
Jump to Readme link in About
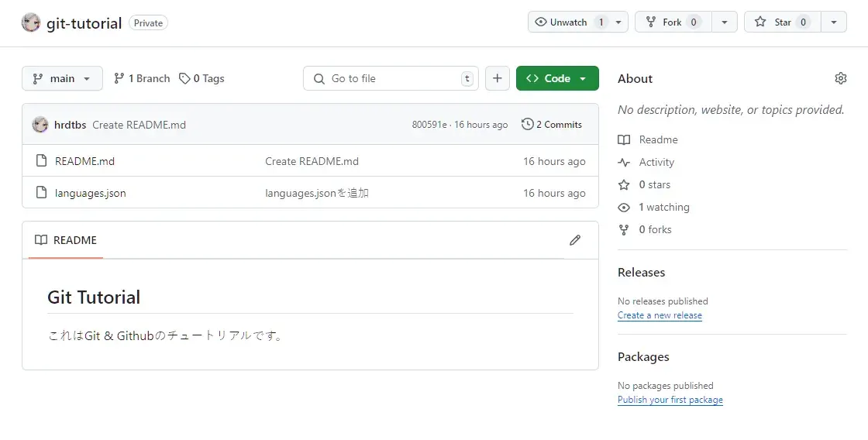(648, 139)
